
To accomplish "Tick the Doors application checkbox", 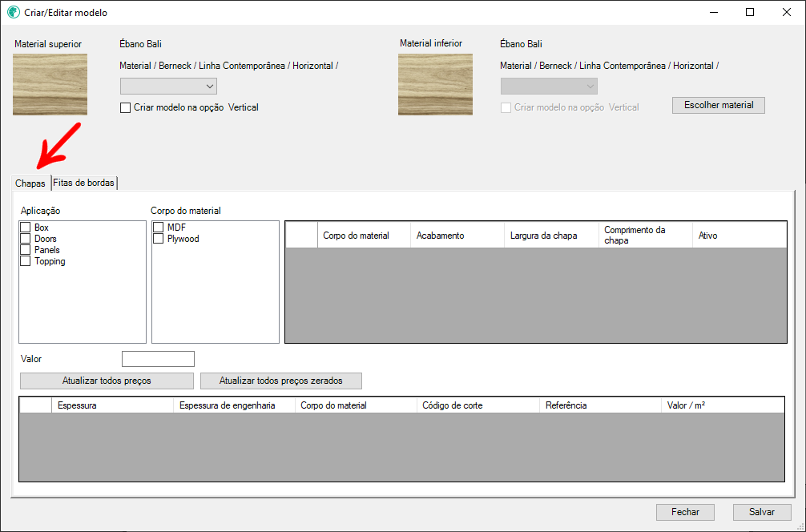I will coord(26,239).
